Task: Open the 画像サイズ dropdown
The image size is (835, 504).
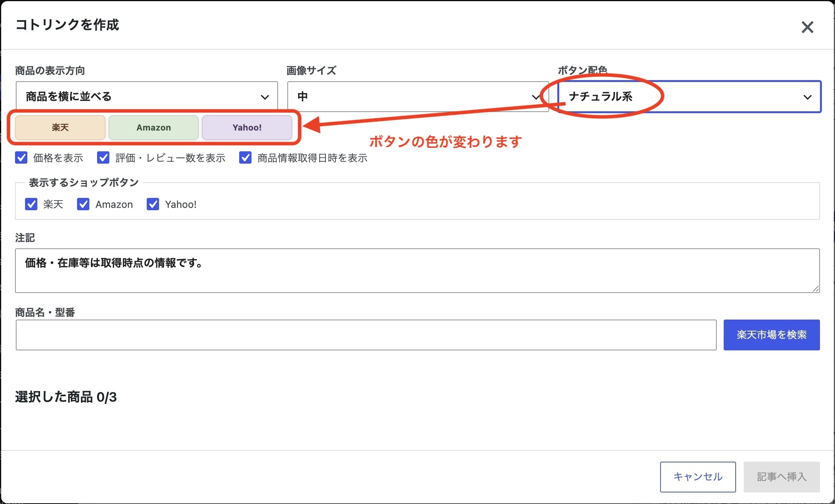Action: coord(418,96)
